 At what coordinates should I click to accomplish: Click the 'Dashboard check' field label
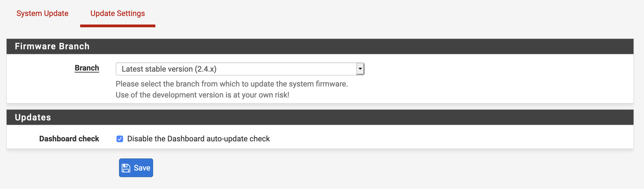[x=69, y=139]
